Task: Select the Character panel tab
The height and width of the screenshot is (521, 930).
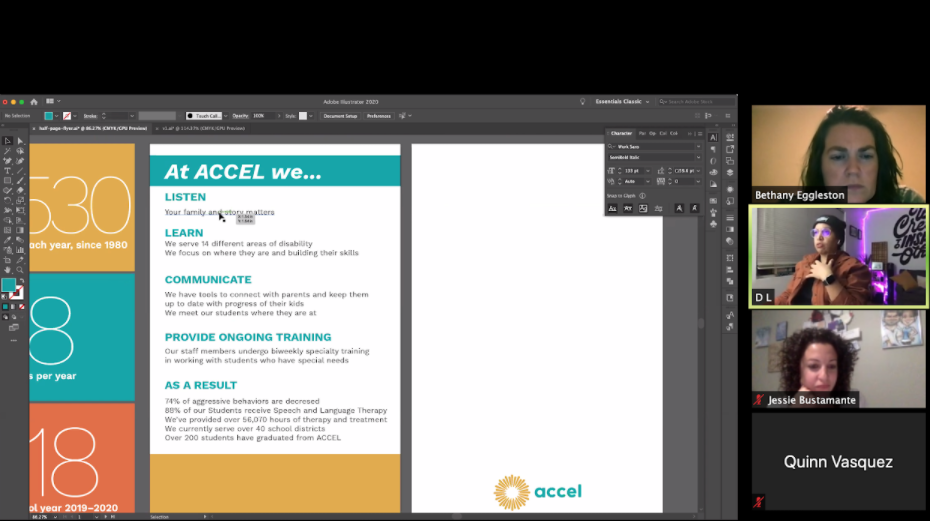Action: pos(621,134)
